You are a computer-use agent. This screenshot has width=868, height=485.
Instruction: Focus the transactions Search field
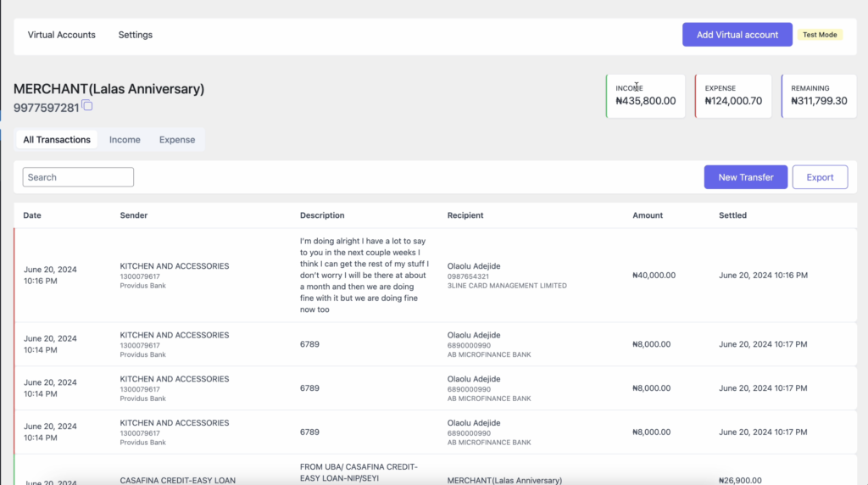(78, 177)
